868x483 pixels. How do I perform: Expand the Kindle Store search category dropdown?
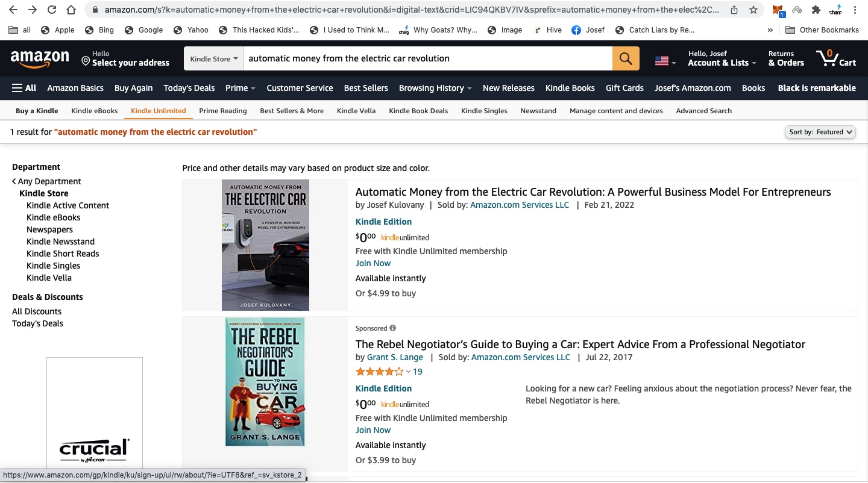pyautogui.click(x=214, y=58)
